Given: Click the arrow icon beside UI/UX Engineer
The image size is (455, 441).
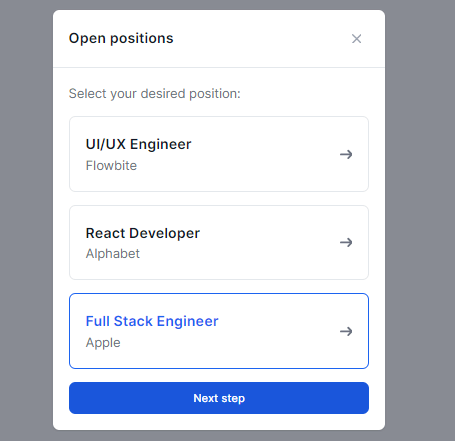Looking at the screenshot, I should click(346, 154).
